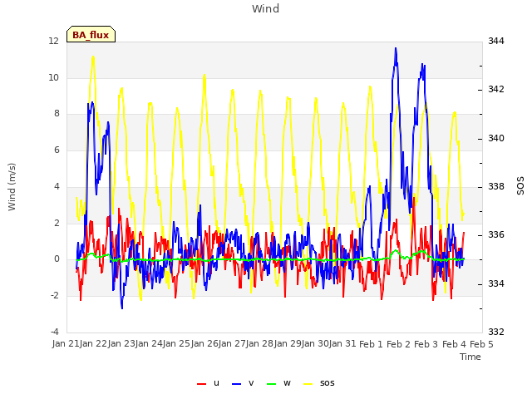This screenshot has width=532, height=399.
Task: Click the '-4' left axis value
Action: [x=55, y=332]
